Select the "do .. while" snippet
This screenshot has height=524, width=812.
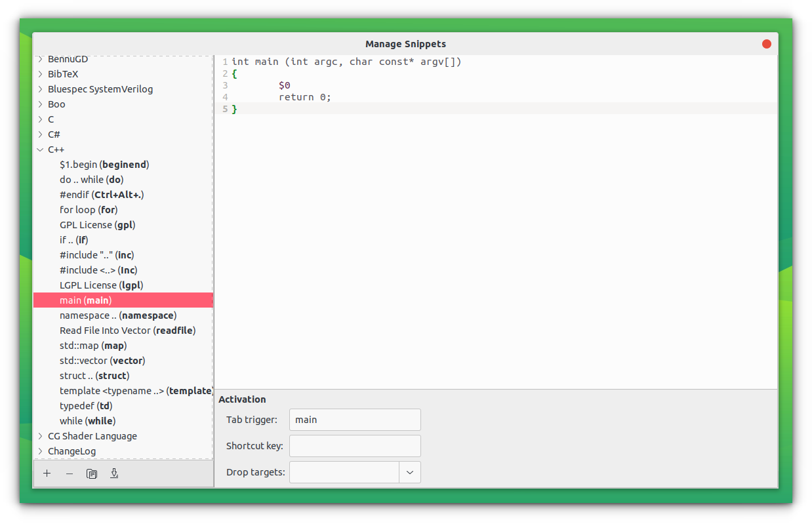(x=91, y=179)
